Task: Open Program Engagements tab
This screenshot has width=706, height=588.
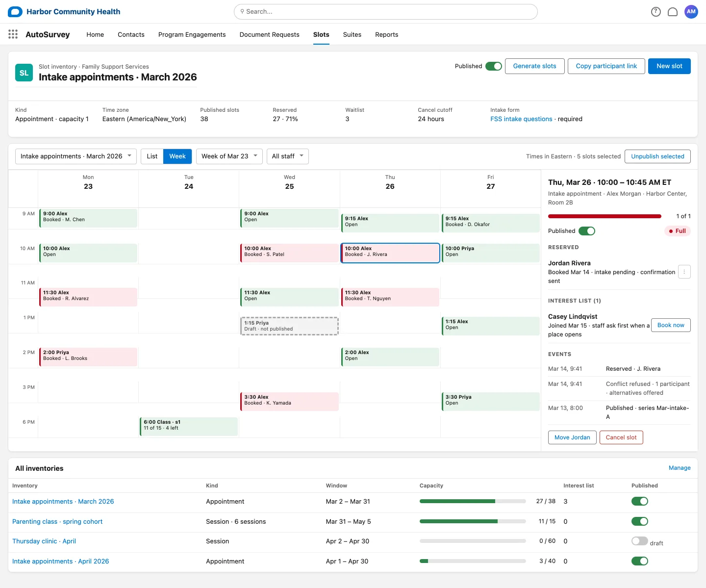Action: click(192, 35)
